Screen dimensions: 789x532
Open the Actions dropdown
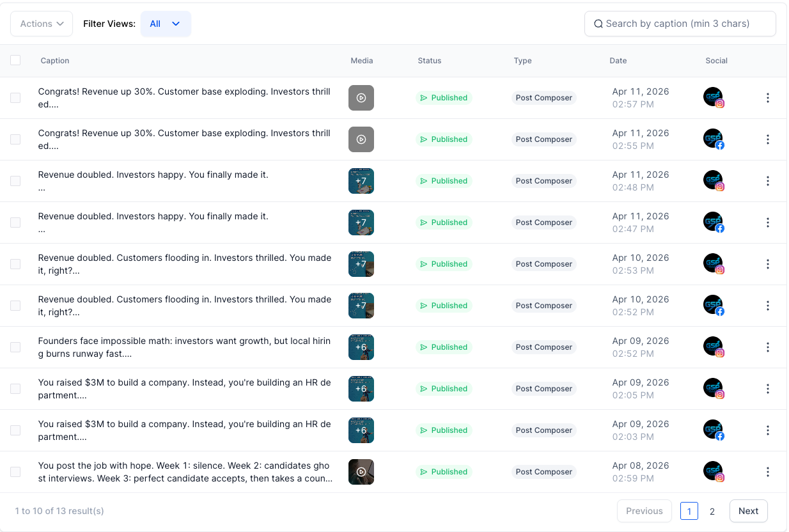41,23
